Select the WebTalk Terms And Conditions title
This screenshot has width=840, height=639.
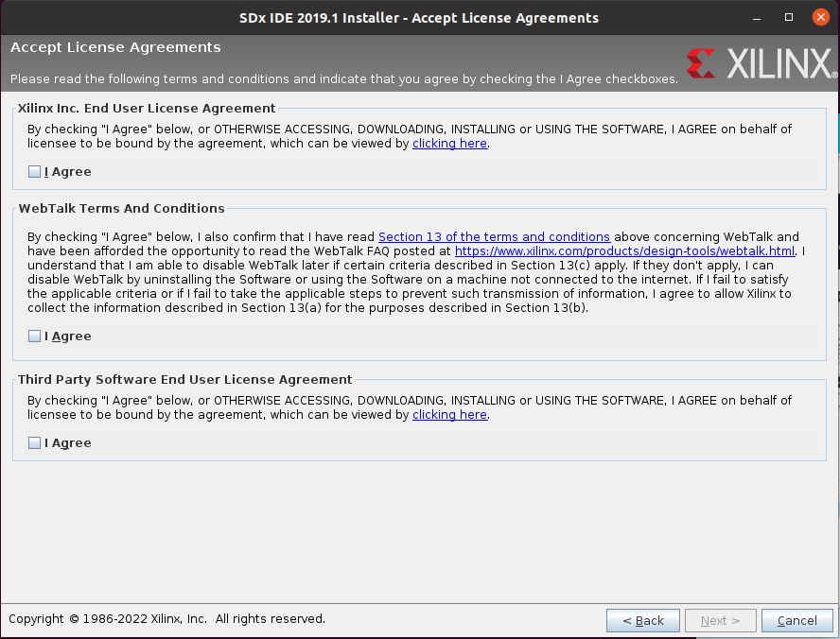pos(121,209)
